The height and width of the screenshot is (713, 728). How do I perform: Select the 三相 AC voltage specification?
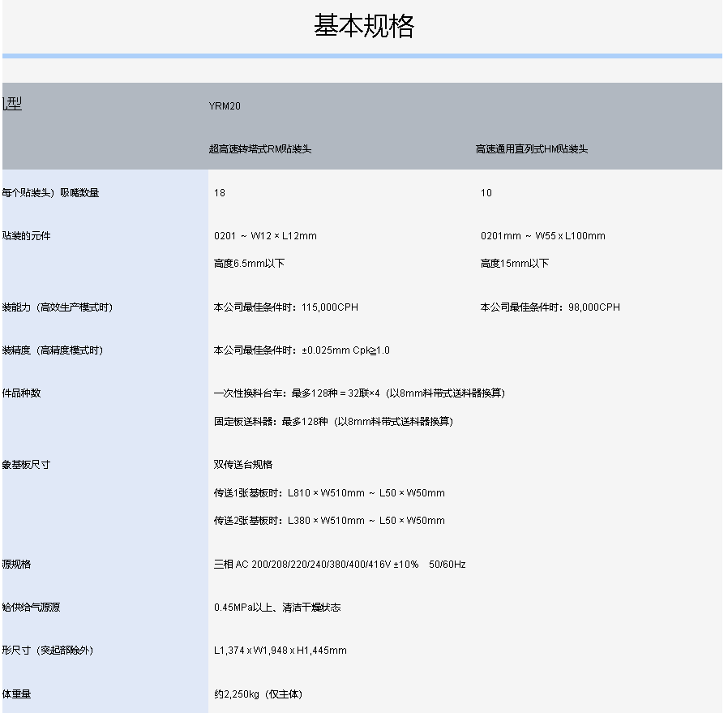click(340, 565)
